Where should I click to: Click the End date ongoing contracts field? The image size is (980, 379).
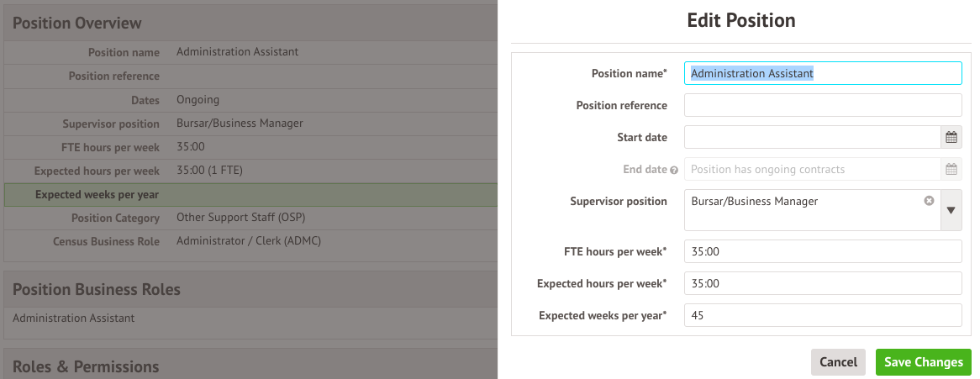pyautogui.click(x=811, y=169)
